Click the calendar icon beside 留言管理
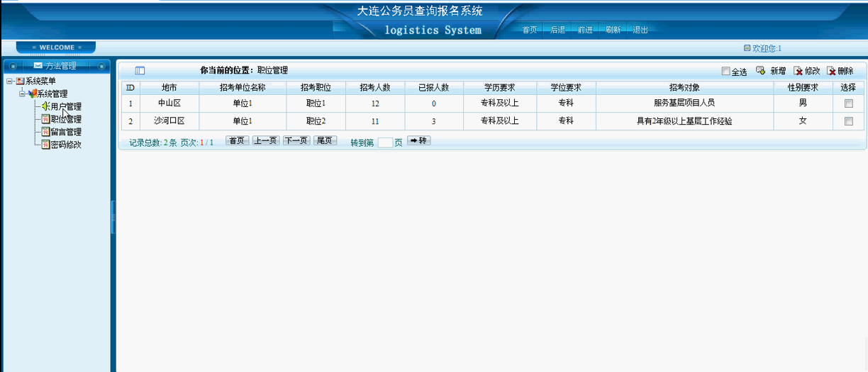This screenshot has height=372, width=868. tap(45, 132)
